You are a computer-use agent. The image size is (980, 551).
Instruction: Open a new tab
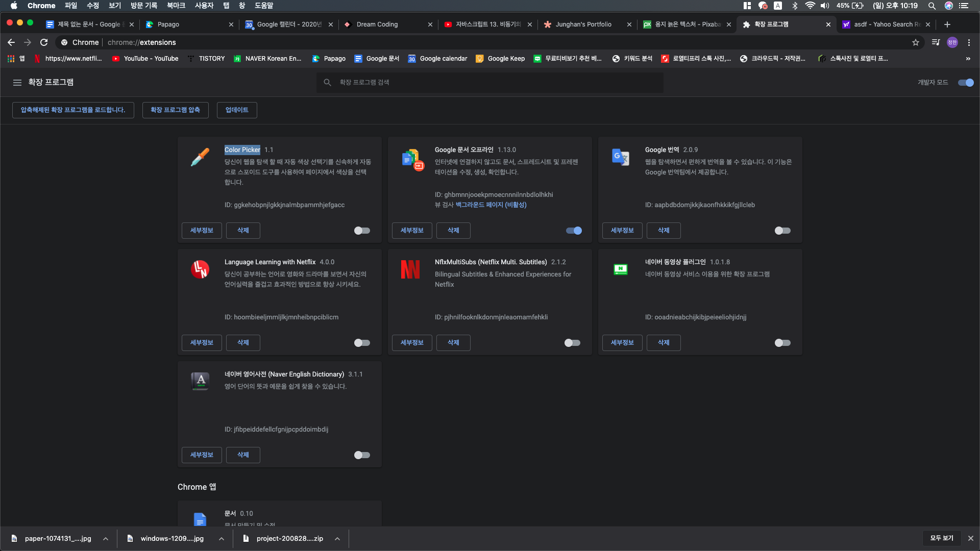point(947,24)
